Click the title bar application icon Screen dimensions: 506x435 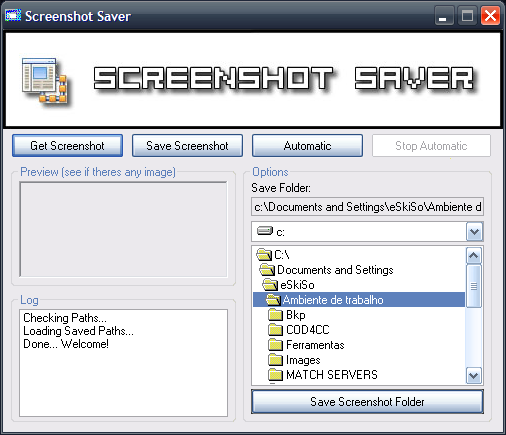coord(13,15)
